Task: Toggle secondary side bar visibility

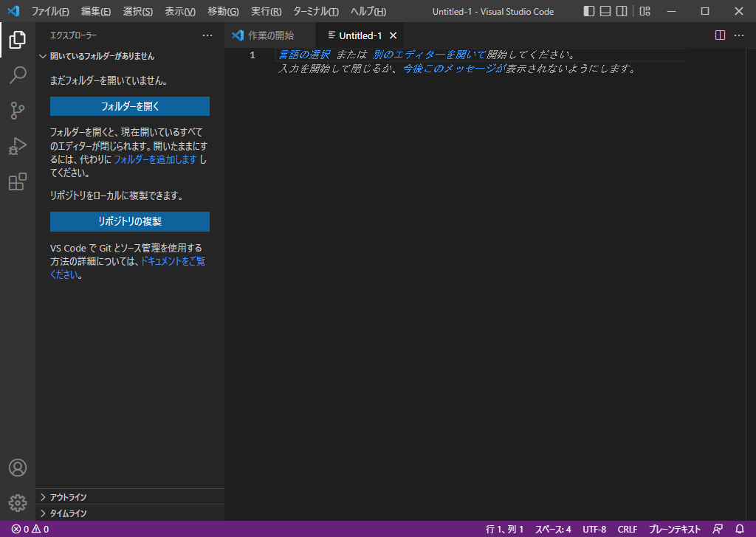Action: [x=622, y=11]
